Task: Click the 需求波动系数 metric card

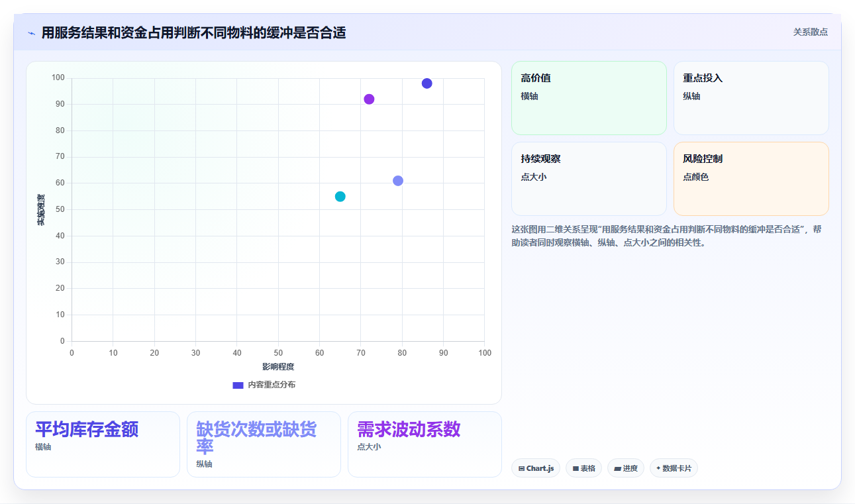Action: point(425,444)
